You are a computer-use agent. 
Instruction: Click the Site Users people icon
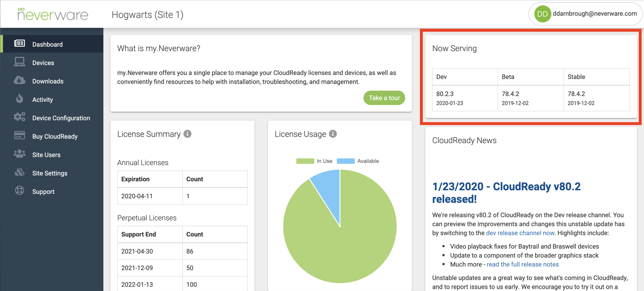click(x=20, y=154)
